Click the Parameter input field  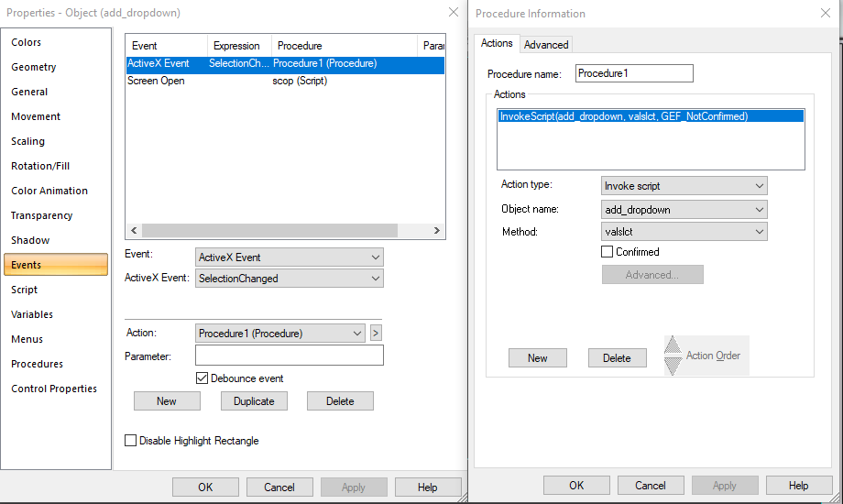[x=290, y=356]
